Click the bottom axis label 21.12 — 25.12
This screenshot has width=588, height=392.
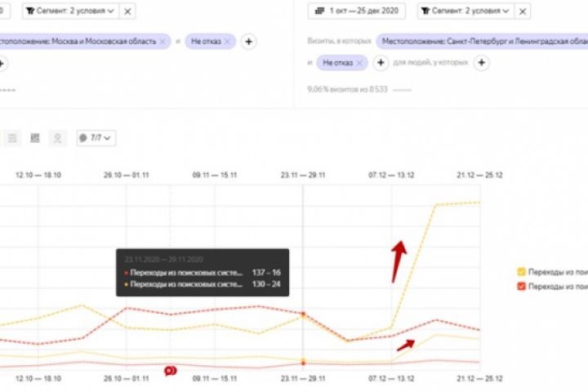479,378
